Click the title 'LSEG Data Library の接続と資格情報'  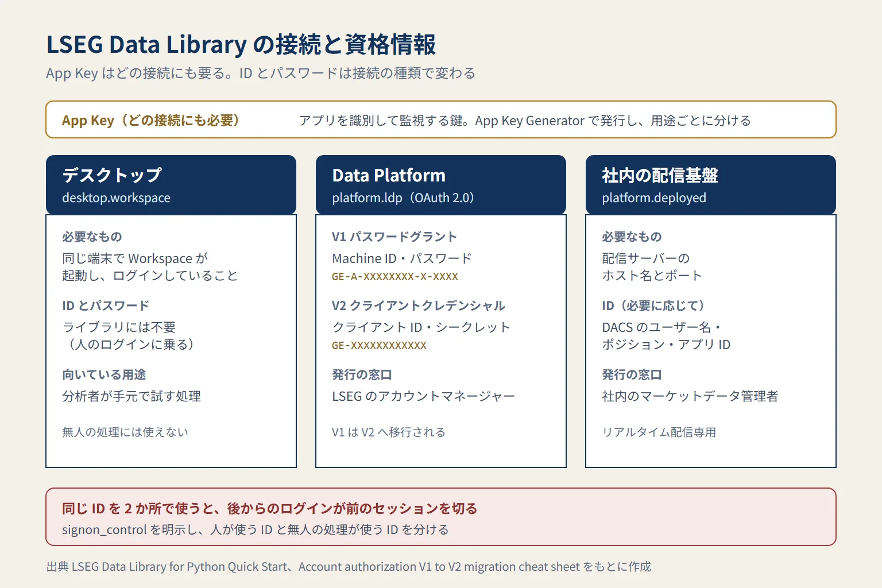point(241,45)
